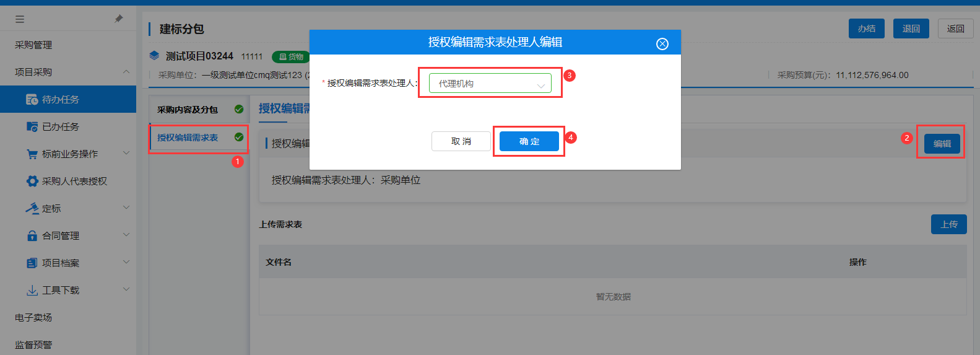The image size is (980, 355).
Task: Click the 标前业务操作 cart icon
Action: pyautogui.click(x=32, y=154)
